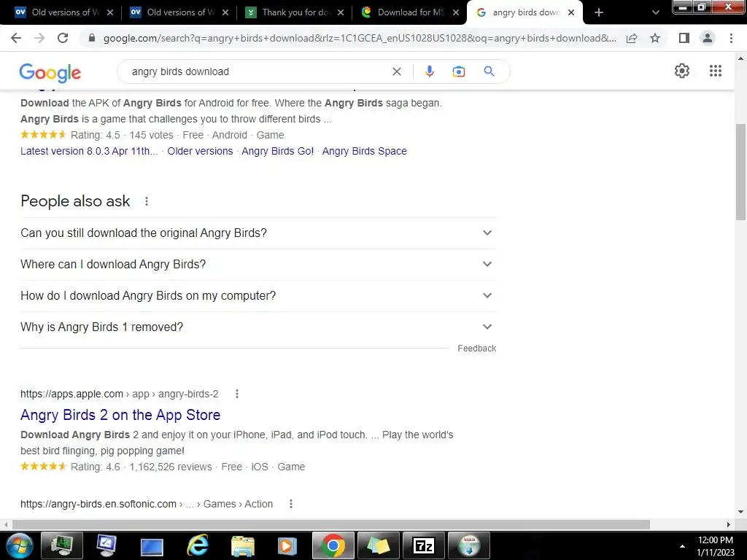
Task: Start voice search with microphone
Action: click(429, 71)
